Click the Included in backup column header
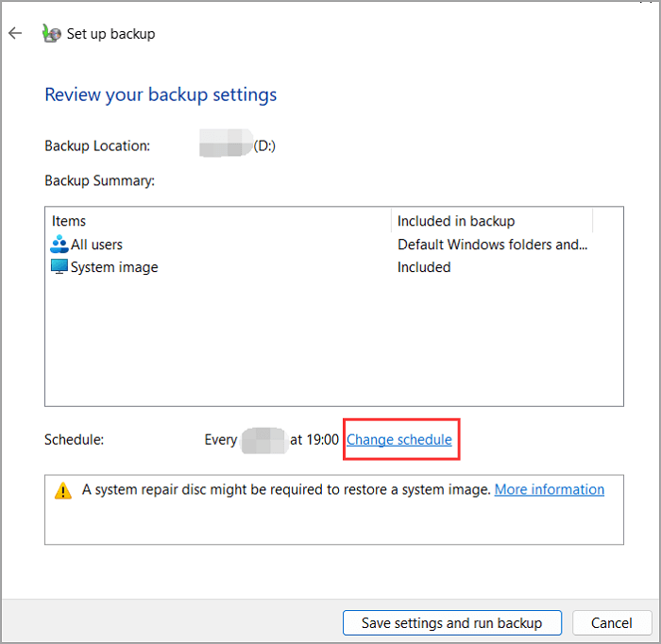Screen dimensions: 661x644 (x=492, y=221)
